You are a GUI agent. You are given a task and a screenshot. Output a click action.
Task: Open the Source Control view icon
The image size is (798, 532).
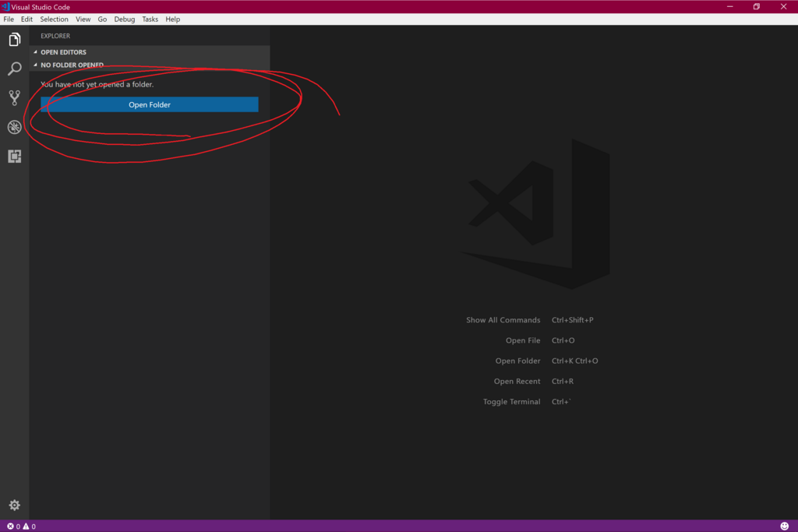[14, 97]
